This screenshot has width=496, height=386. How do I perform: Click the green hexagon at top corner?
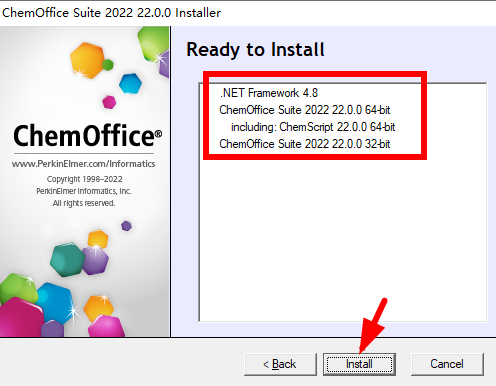tap(154, 44)
